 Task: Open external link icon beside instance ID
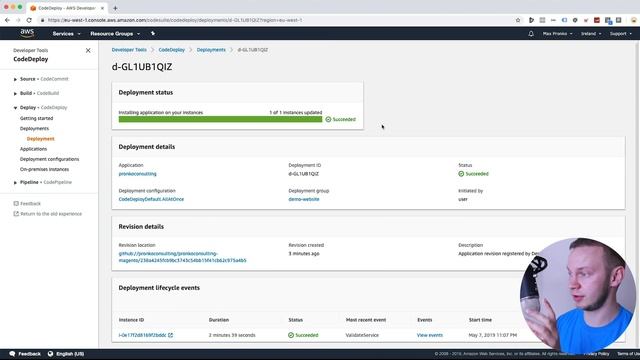pyautogui.click(x=171, y=335)
